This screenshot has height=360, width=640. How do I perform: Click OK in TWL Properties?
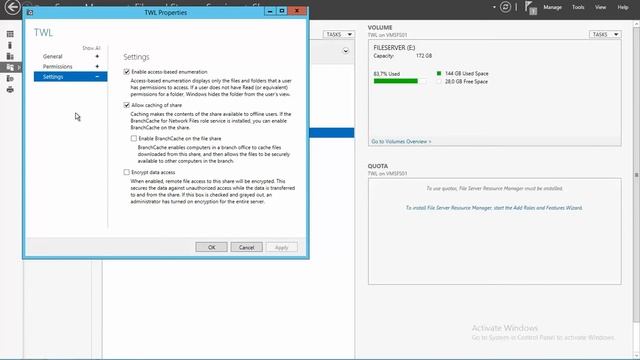(211, 247)
